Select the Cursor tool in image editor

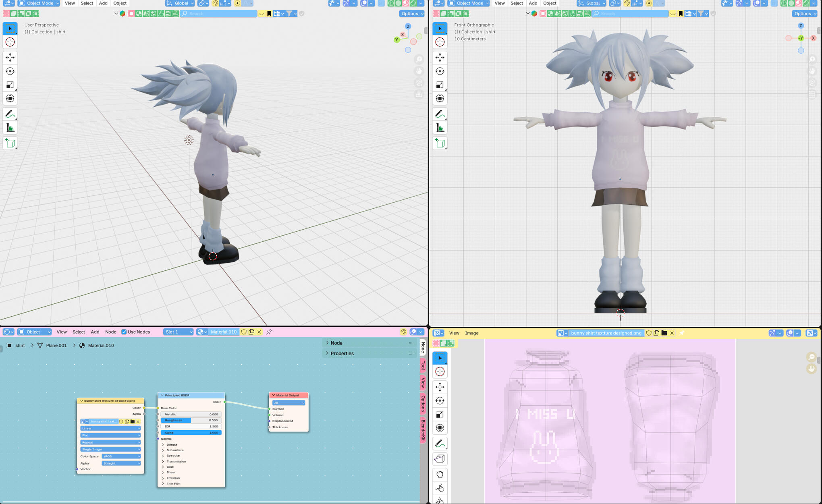[440, 371]
